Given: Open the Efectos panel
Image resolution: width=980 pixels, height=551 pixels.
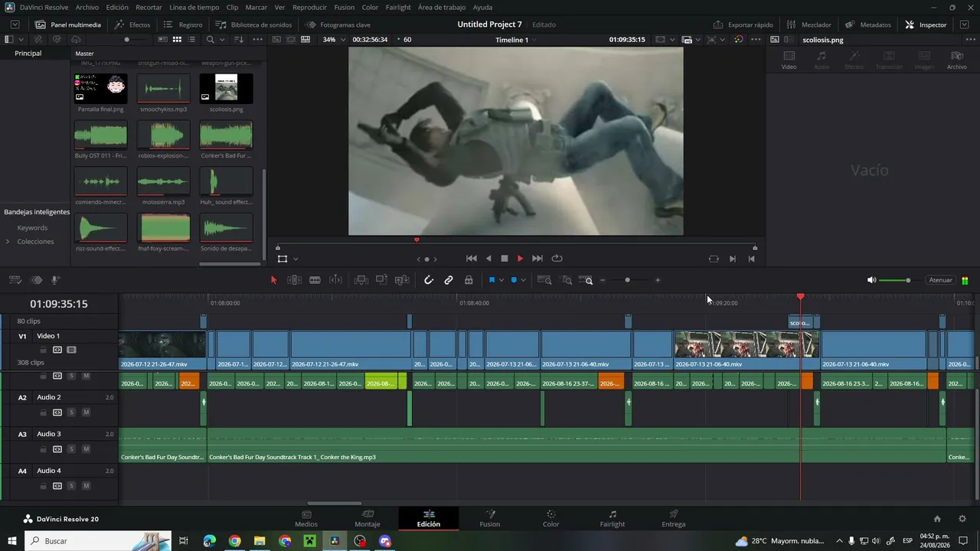Looking at the screenshot, I should coord(132,24).
